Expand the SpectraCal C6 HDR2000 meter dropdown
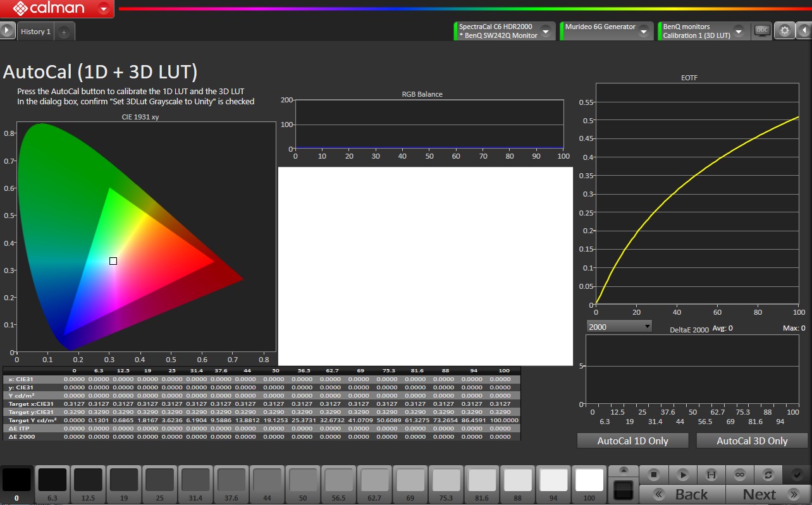 tap(545, 31)
